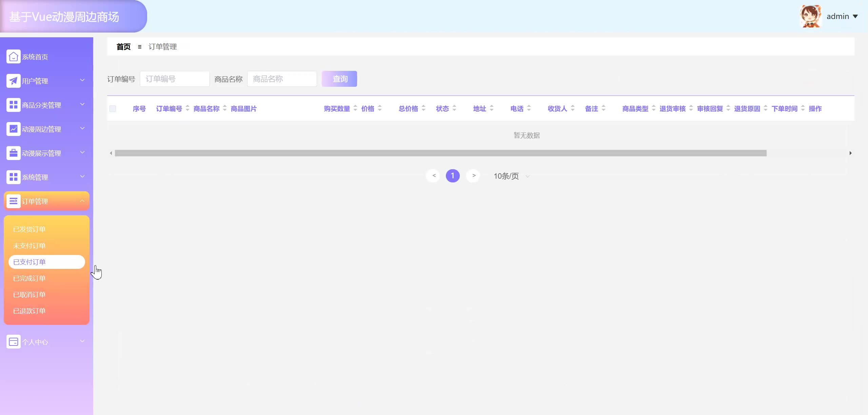Image resolution: width=868 pixels, height=415 pixels.
Task: Click the grid icon beside 系统管理
Action: pos(13,177)
